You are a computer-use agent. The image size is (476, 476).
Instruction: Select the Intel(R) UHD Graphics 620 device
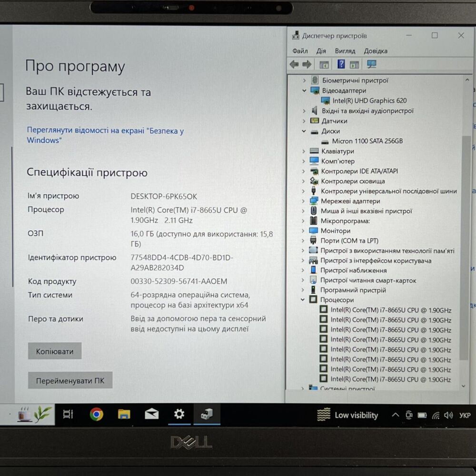coord(369,100)
